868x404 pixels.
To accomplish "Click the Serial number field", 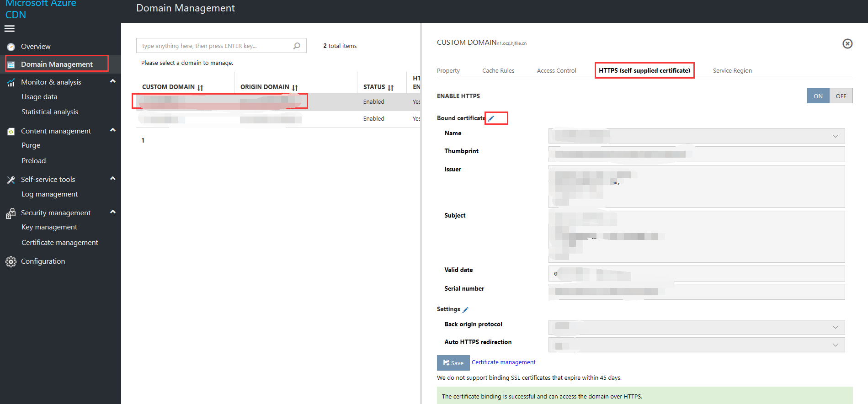I will tap(697, 292).
